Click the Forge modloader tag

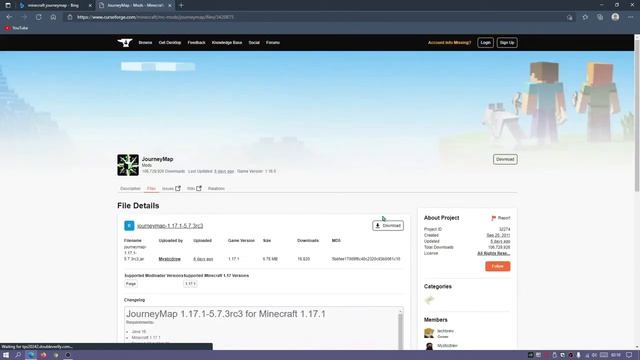coord(131,284)
